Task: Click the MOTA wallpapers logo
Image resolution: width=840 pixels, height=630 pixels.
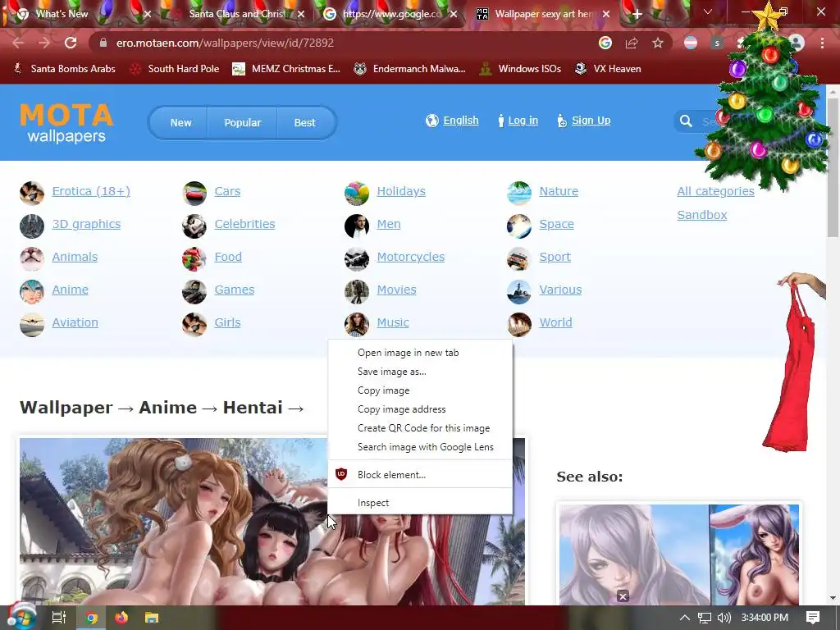Action: pyautogui.click(x=66, y=123)
